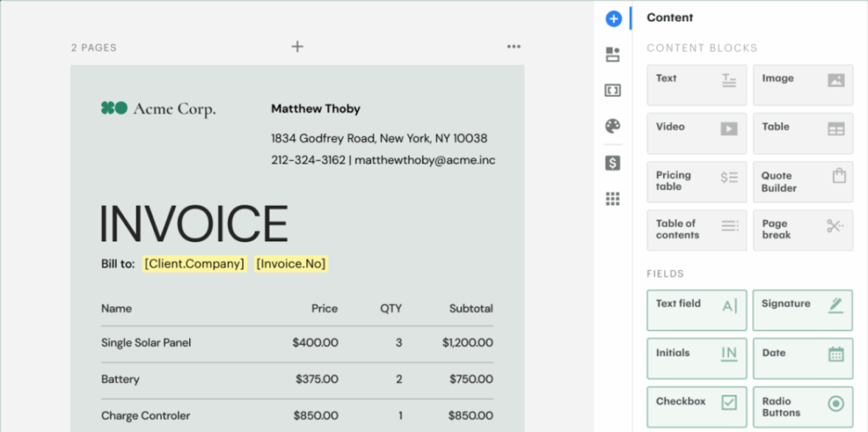Open the variables brackets sidebar icon

pyautogui.click(x=613, y=91)
